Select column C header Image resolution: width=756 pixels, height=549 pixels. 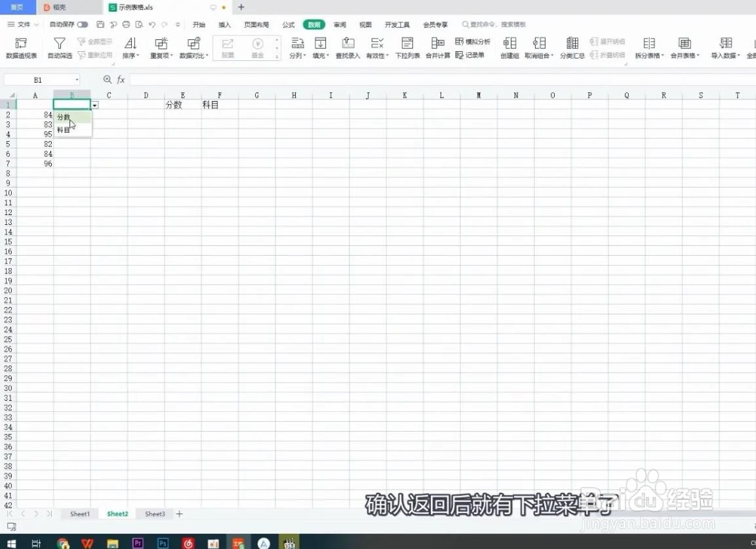[x=109, y=95]
